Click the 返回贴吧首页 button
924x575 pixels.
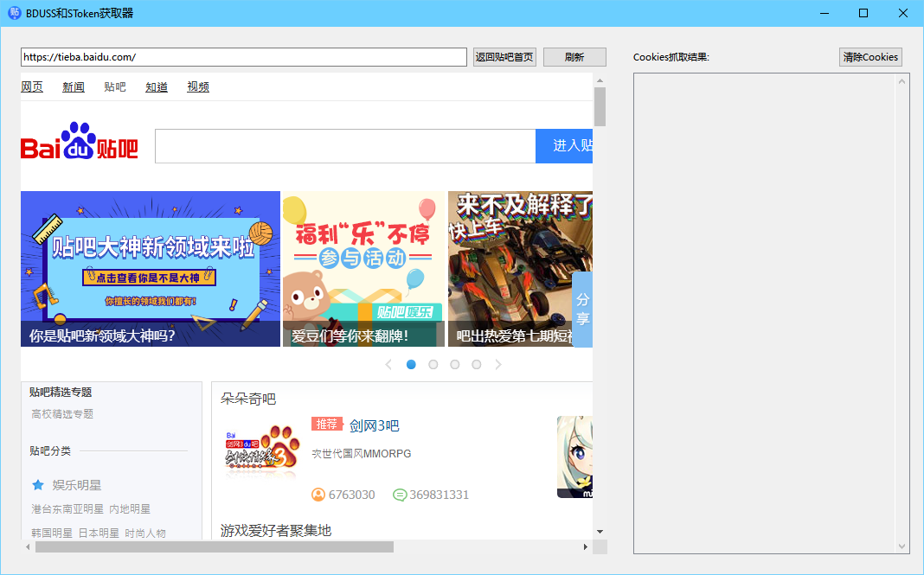(x=504, y=57)
